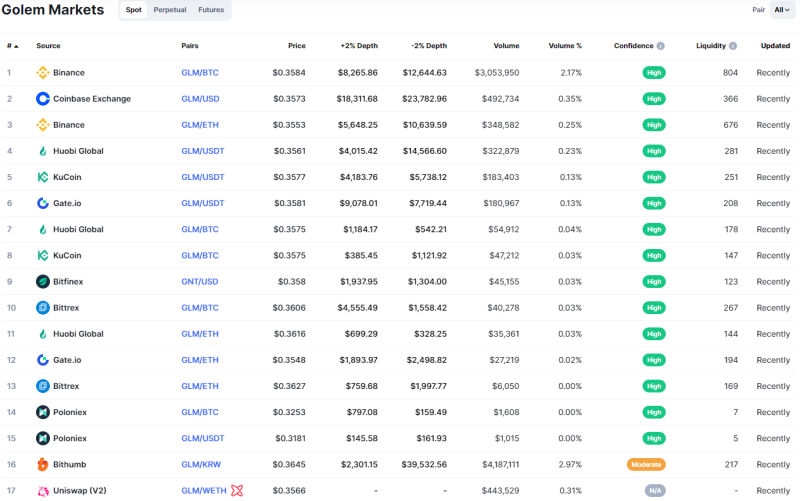Click the 804 liquidity score
Viewport: 800px width, 501px height.
coord(730,72)
